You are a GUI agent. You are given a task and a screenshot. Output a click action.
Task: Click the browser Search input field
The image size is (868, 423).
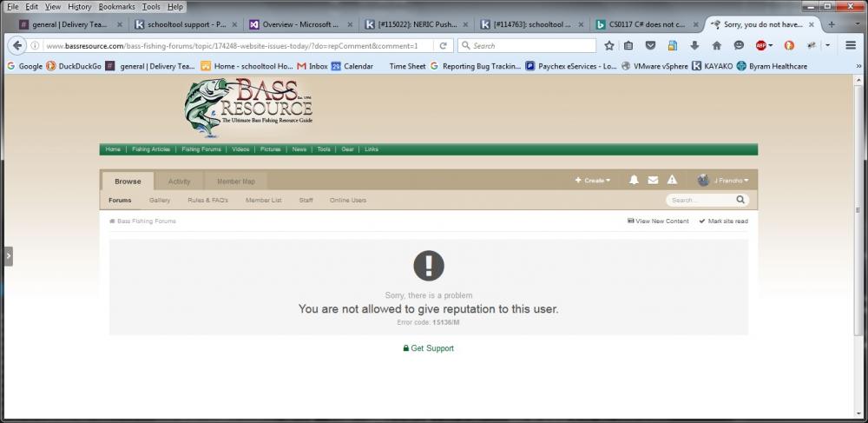pyautogui.click(x=527, y=46)
